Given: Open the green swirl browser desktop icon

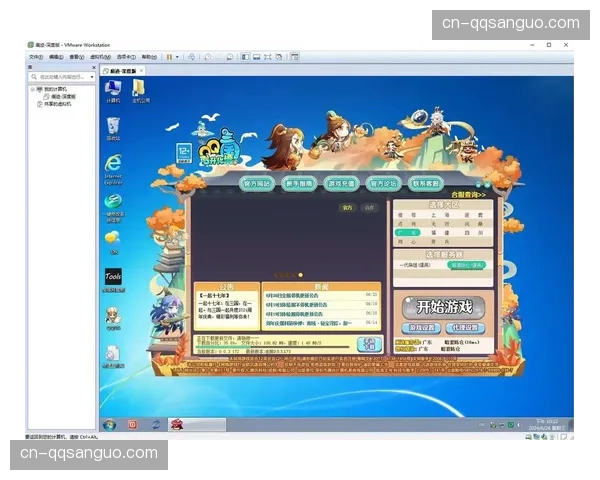Looking at the screenshot, I should click(113, 208).
